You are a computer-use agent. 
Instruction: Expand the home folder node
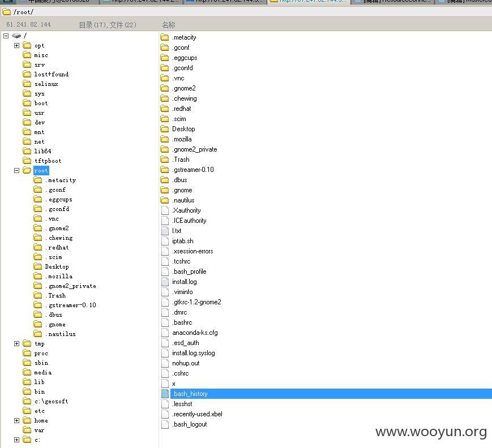click(16, 420)
